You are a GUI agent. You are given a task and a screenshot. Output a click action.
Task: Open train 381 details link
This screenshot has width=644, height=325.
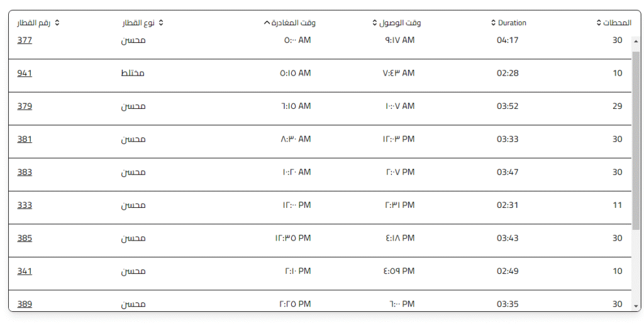tap(25, 139)
